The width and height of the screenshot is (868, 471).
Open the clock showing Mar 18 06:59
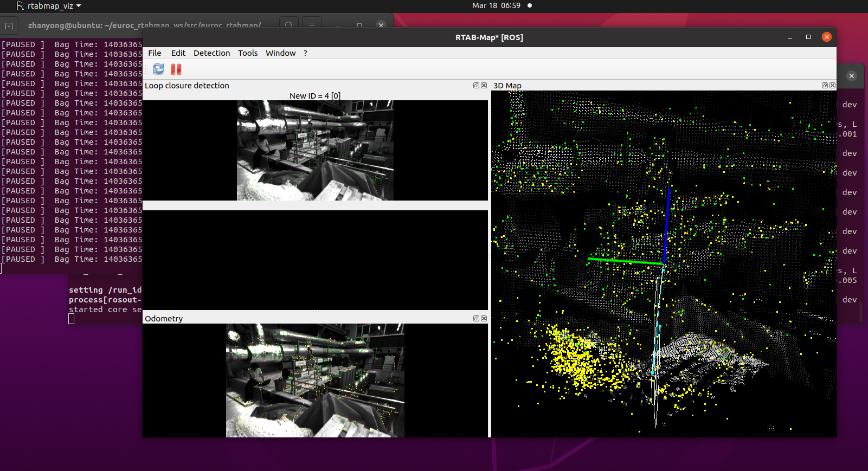click(496, 5)
